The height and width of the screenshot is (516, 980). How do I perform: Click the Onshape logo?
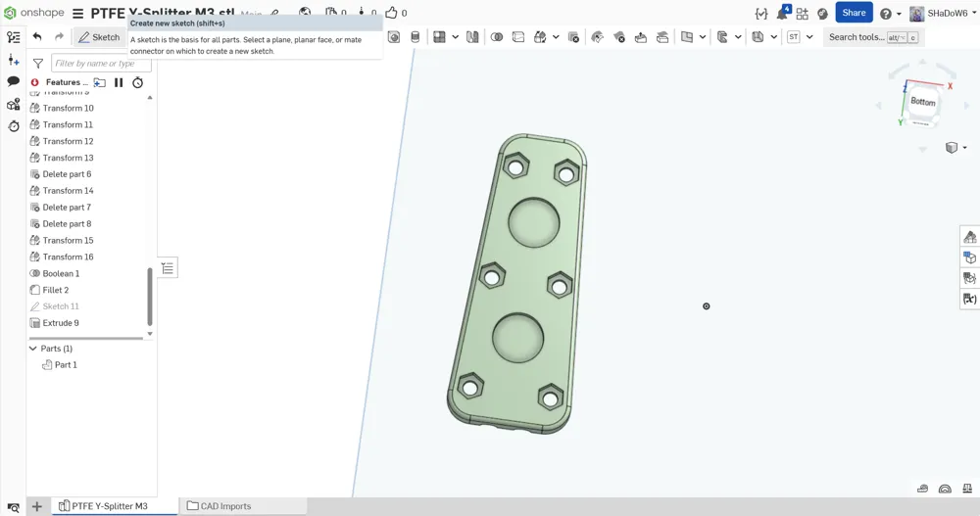[x=33, y=13]
